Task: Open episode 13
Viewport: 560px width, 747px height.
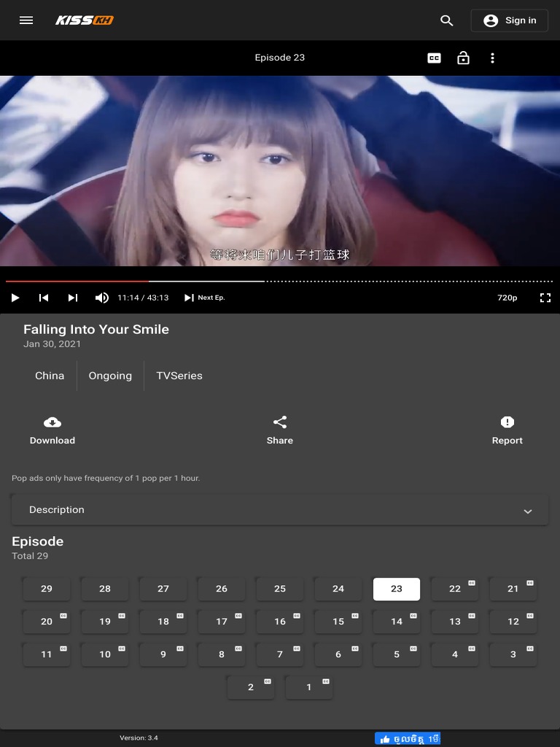Action: (x=455, y=622)
